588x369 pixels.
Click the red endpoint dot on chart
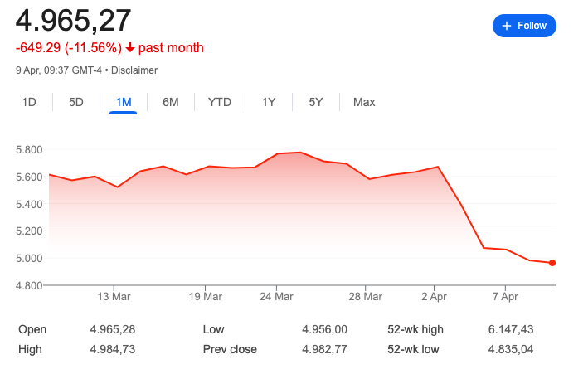coord(552,263)
